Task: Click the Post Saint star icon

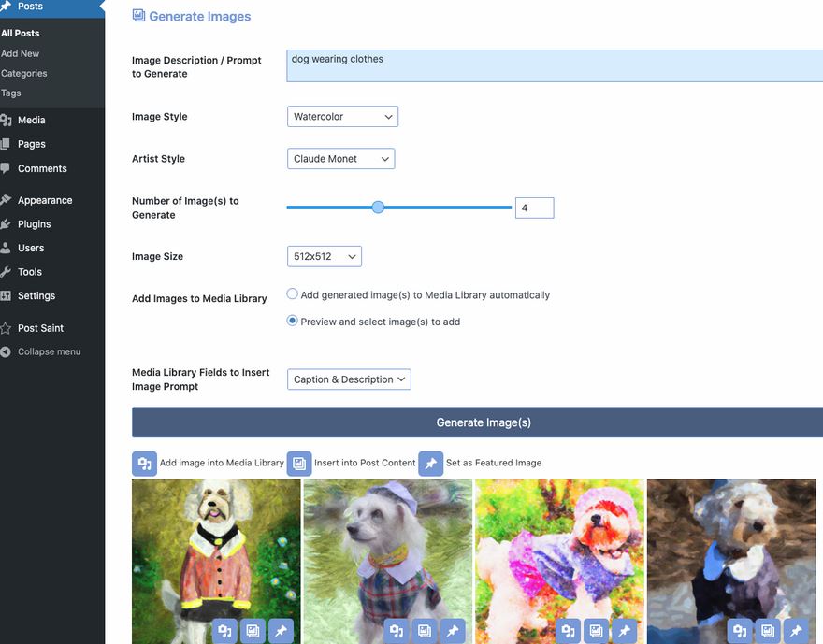Action: click(x=6, y=328)
